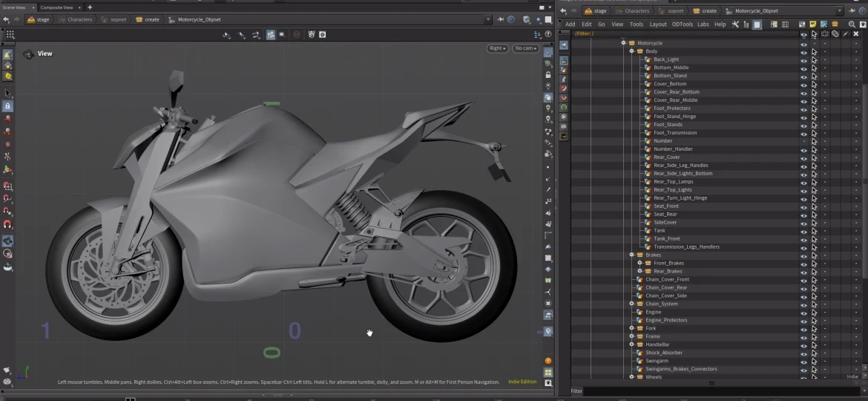The width and height of the screenshot is (868, 401).
Task: Click stage in Scene View path bar
Action: tap(39, 19)
